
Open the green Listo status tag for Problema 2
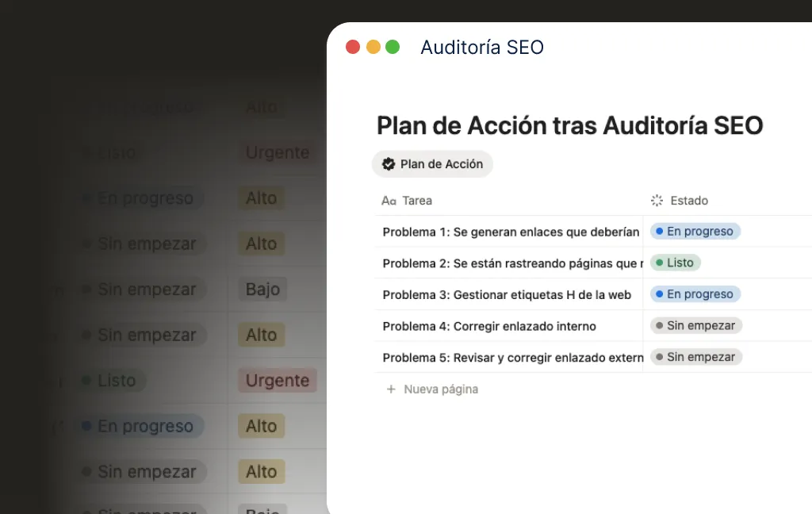pyautogui.click(x=675, y=263)
